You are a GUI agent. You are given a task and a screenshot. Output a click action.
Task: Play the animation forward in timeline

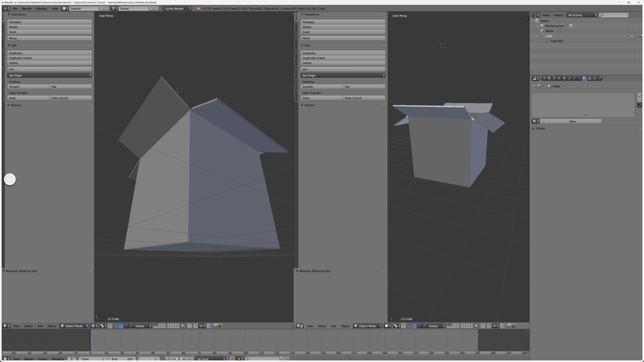click(x=181, y=359)
